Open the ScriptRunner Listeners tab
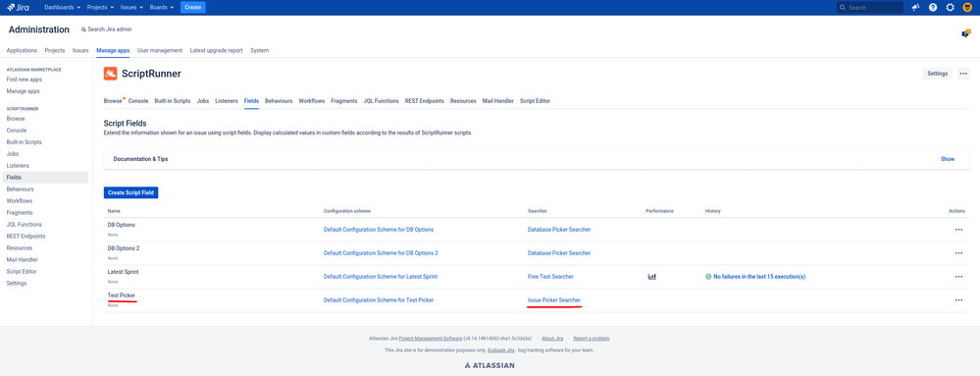Viewport: 980px width, 376px height. pos(227,101)
